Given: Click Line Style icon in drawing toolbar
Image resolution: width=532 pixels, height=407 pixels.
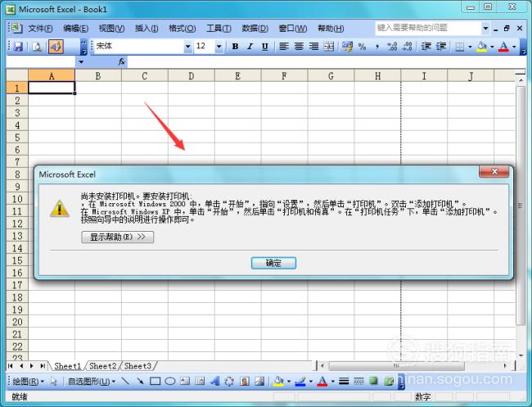Looking at the screenshot, I should coord(344,382).
